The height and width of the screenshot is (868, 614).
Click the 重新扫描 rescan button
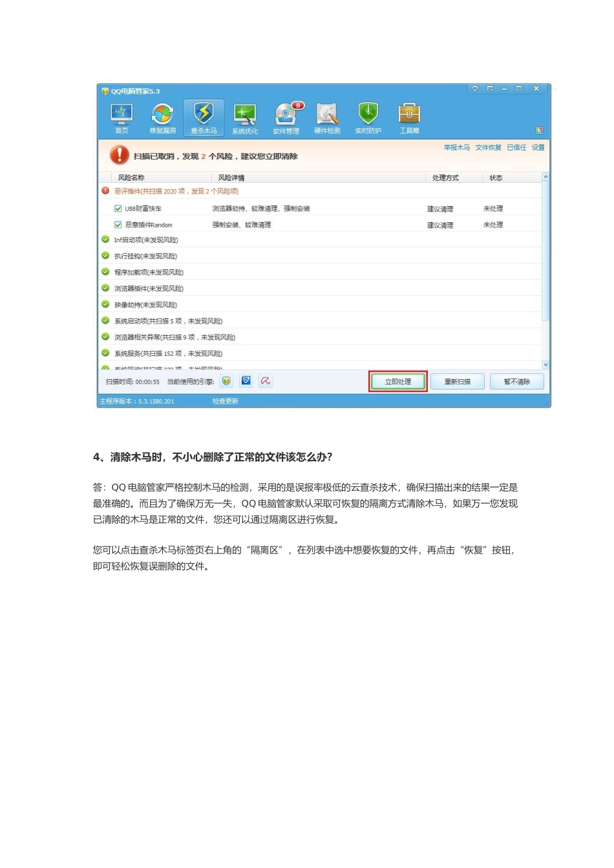[x=458, y=382]
